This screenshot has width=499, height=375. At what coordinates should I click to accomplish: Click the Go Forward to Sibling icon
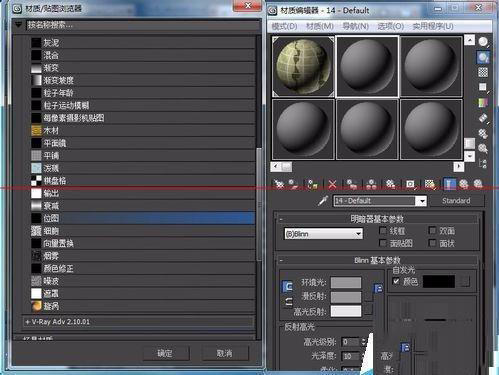(x=478, y=184)
